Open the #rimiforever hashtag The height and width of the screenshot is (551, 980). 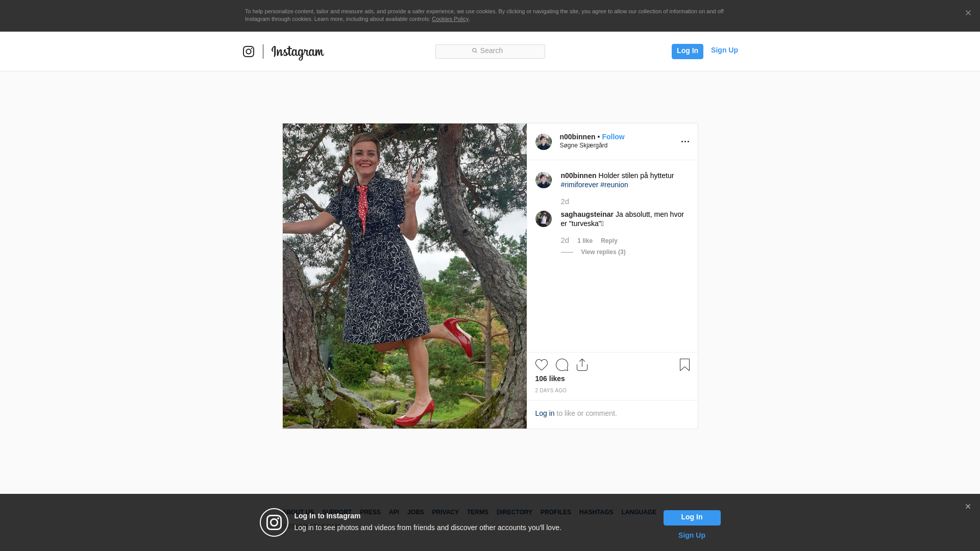pos(579,185)
